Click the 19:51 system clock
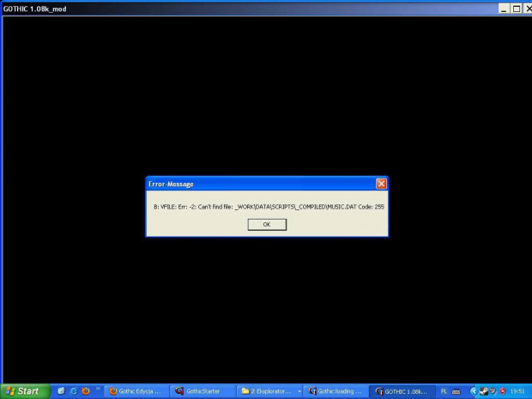This screenshot has height=399, width=532. 517,391
